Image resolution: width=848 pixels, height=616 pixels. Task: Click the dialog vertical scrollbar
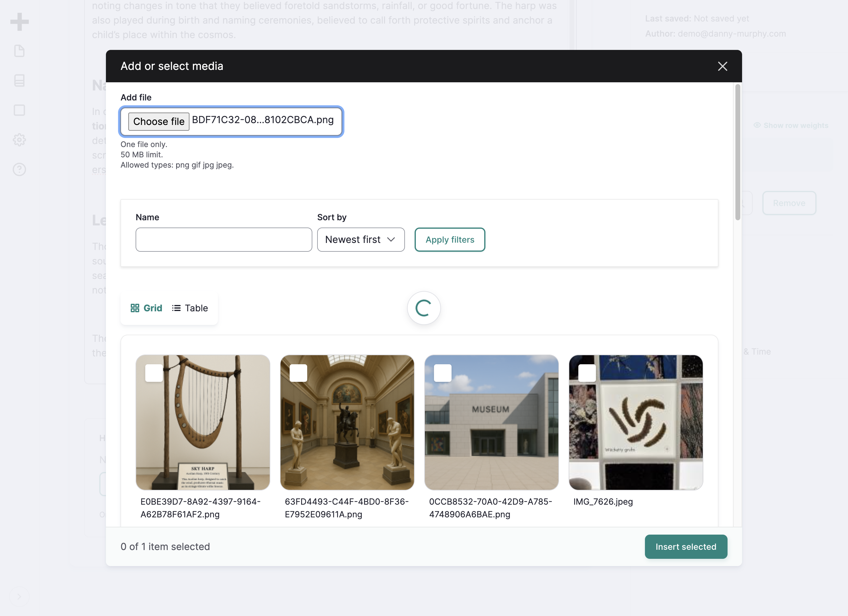[737, 152]
